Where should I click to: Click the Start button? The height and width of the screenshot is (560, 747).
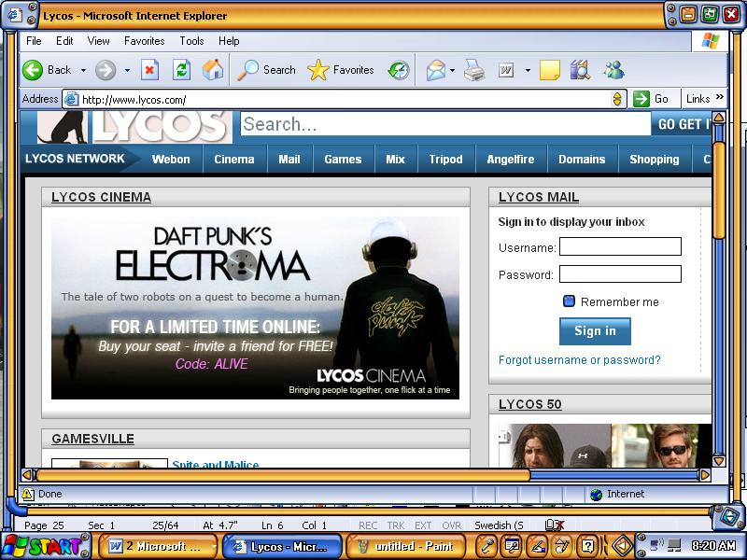tap(46, 546)
